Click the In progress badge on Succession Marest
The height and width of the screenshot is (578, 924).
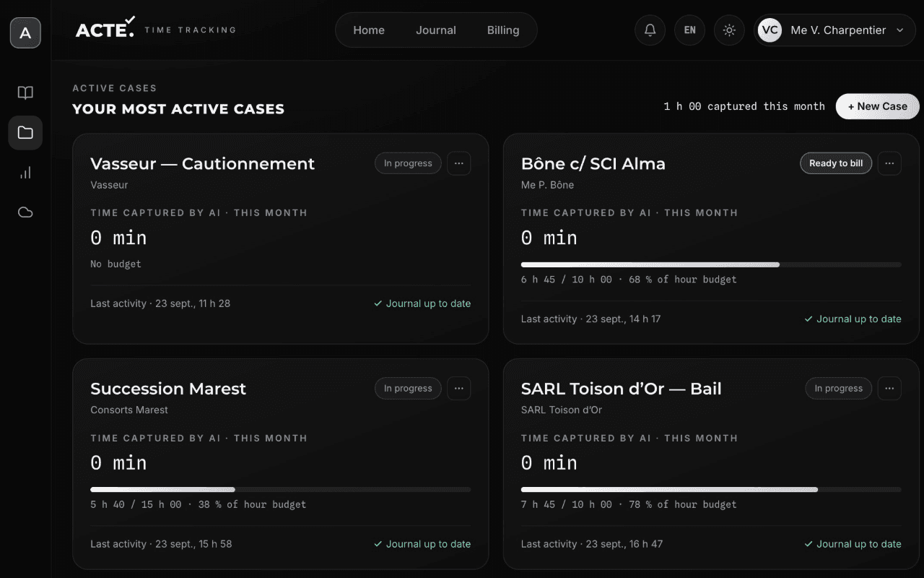coord(408,388)
